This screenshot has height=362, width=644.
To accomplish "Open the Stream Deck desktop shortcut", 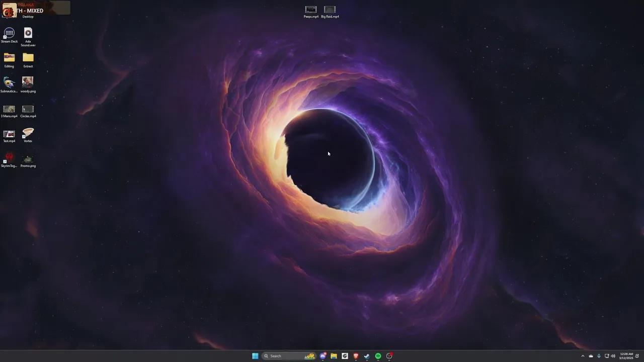I will coord(9,34).
